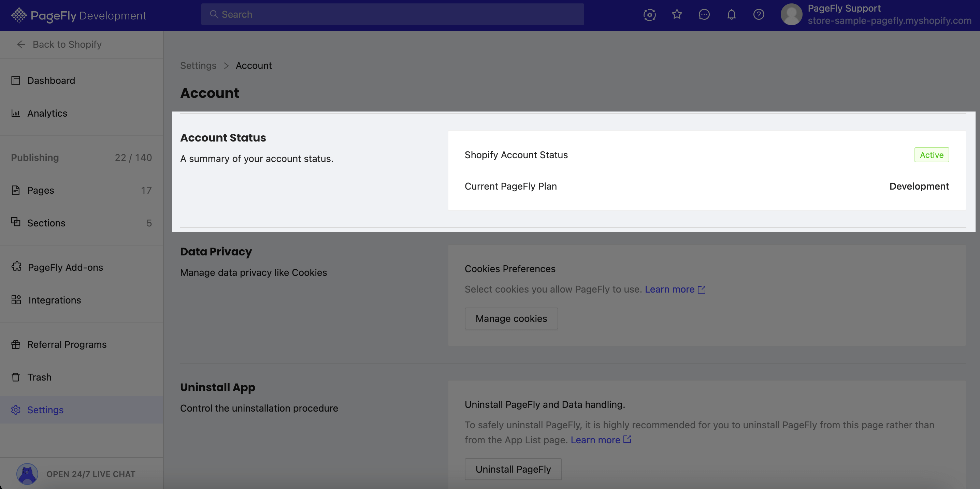This screenshot has width=980, height=489.
Task: Click Shopify Account Status label
Action: pyautogui.click(x=516, y=155)
